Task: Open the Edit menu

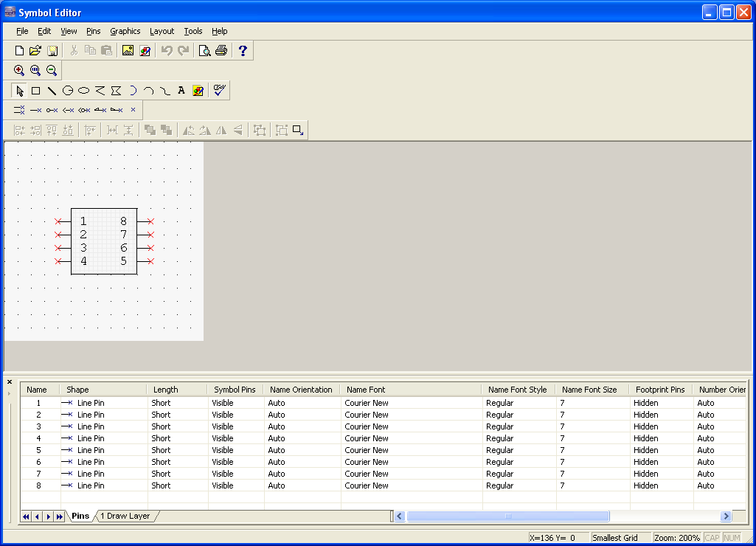Action: (x=44, y=31)
